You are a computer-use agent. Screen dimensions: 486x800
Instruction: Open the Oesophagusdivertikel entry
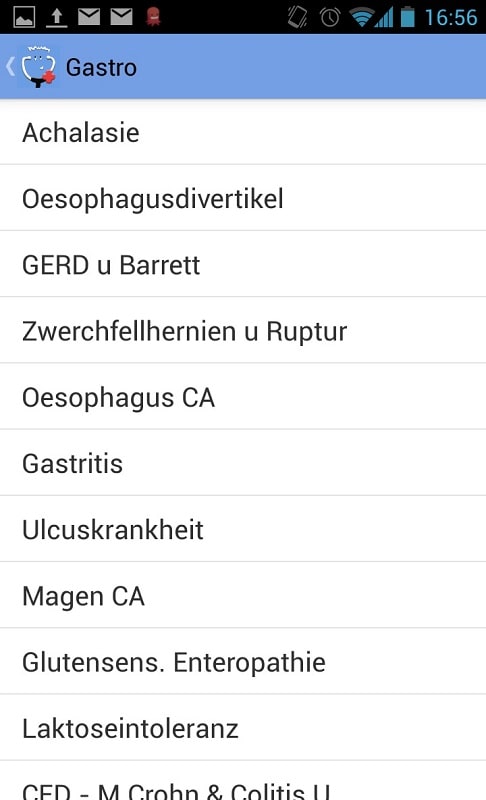tap(243, 198)
